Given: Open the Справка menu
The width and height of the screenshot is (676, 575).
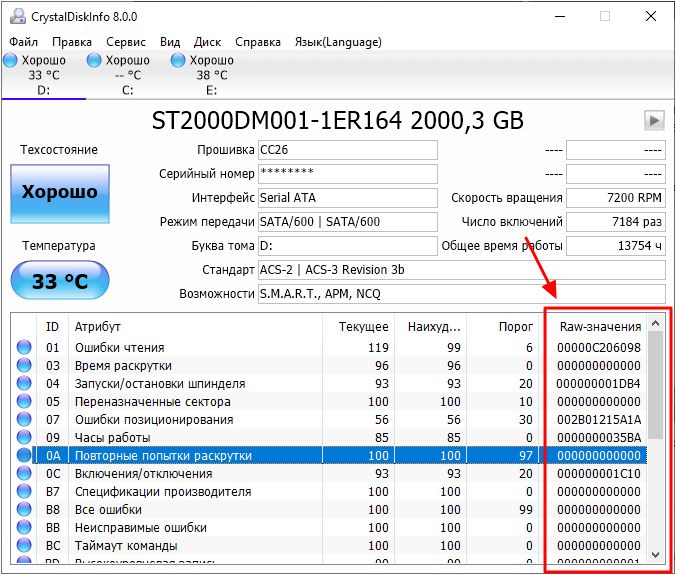Looking at the screenshot, I should (x=258, y=42).
